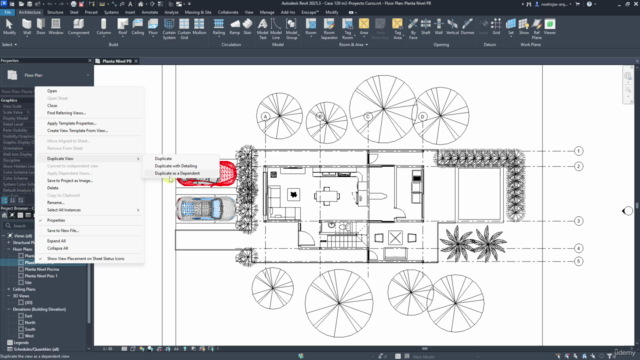Select the Dormer opening tool
This screenshot has width=640, height=360.
tap(467, 27)
